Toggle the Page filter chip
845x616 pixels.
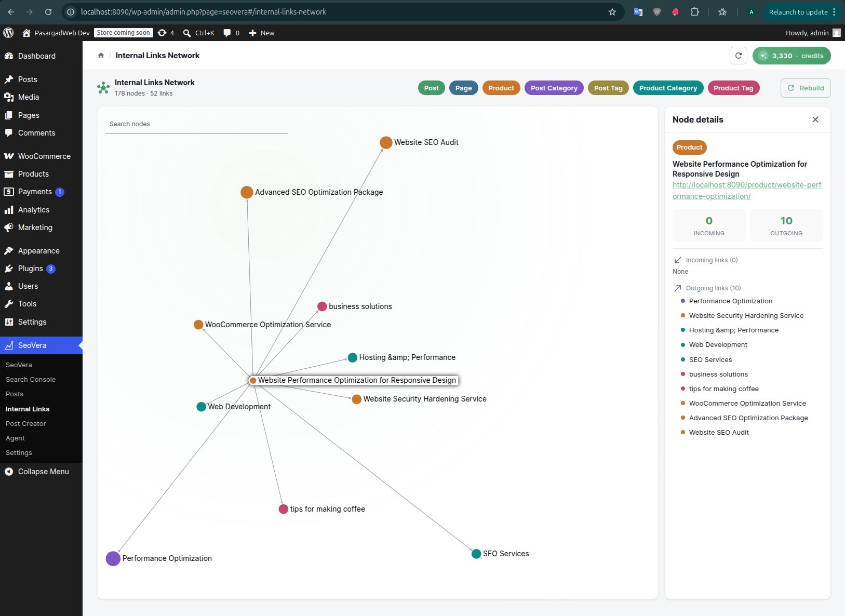(463, 88)
